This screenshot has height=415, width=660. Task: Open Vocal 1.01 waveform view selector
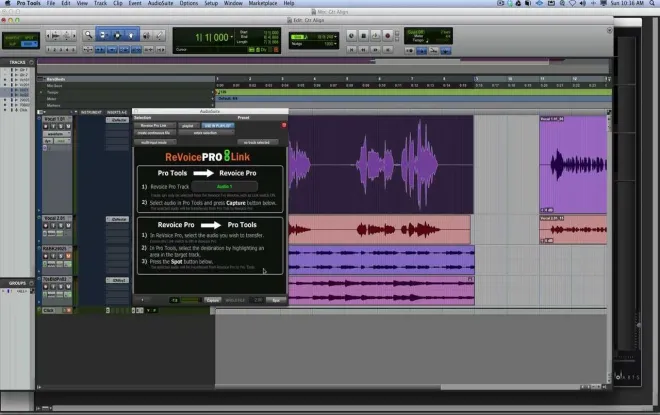tap(57, 134)
